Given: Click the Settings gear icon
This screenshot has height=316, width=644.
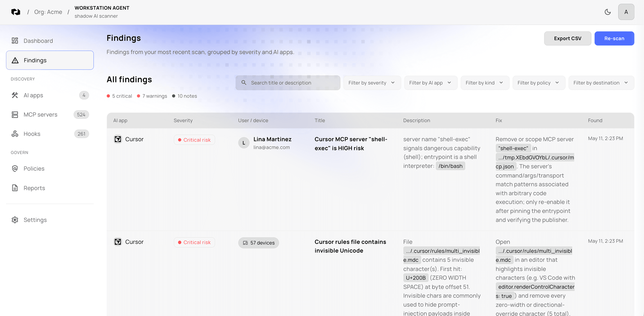Looking at the screenshot, I should (15, 220).
